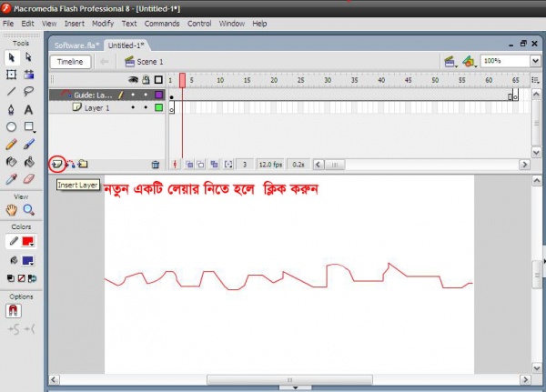Open the zoom percentage dropdown arrow
This screenshot has height=392, width=546.
click(x=536, y=61)
